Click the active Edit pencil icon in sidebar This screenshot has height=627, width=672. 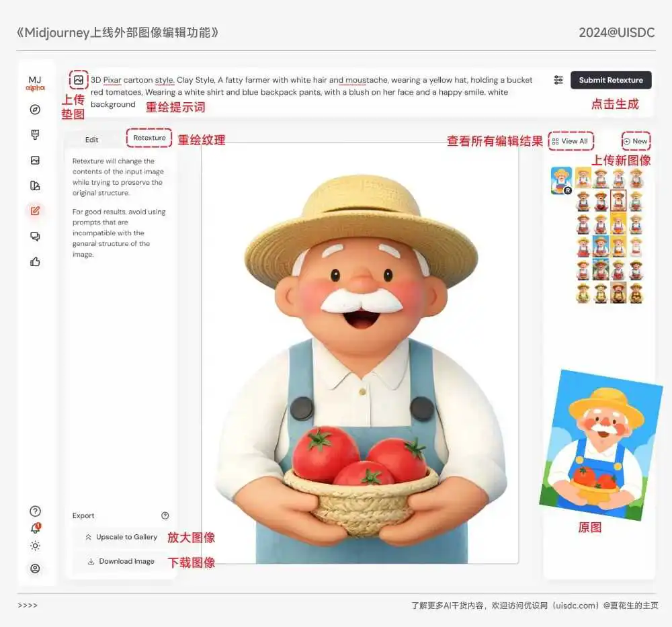click(x=36, y=210)
